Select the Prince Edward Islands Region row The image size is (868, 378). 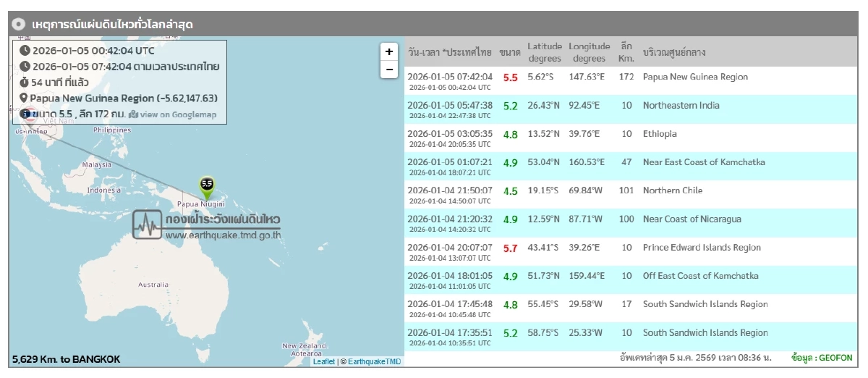629,251
